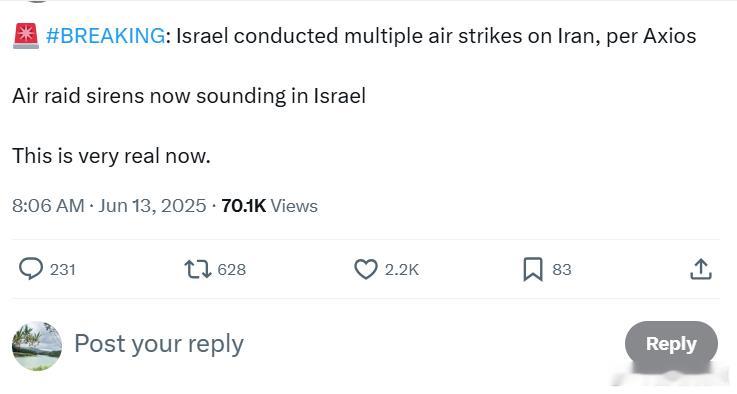View the 70.1K Views analytics
Image resolution: width=737 pixels, height=394 pixels.
pyautogui.click(x=269, y=206)
